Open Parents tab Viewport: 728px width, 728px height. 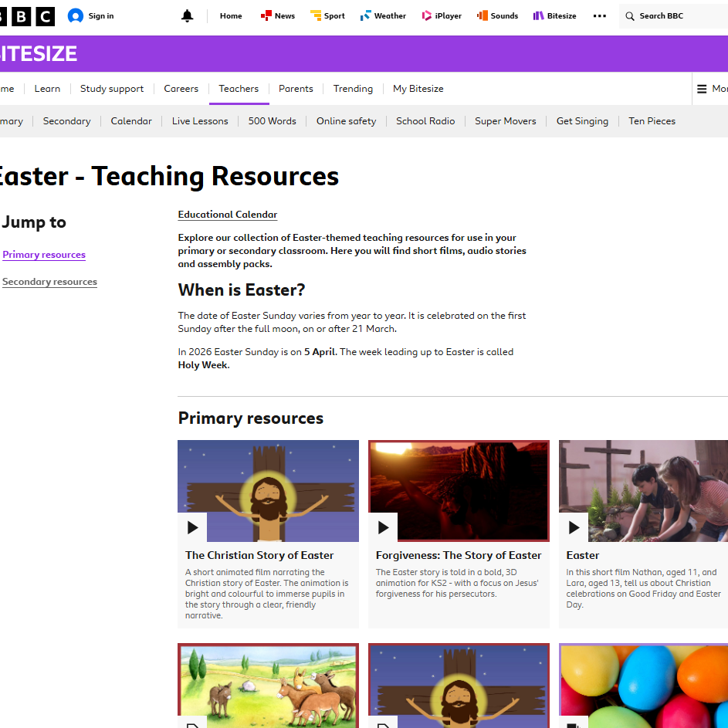(x=296, y=89)
